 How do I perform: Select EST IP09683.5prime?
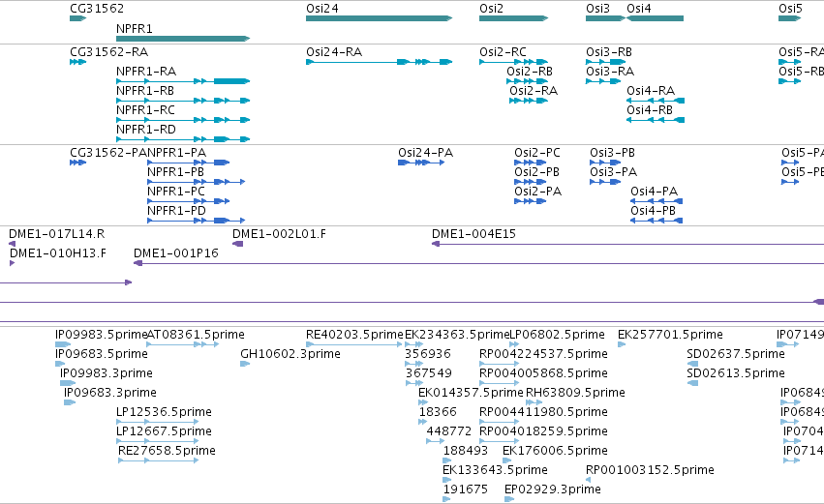click(102, 354)
